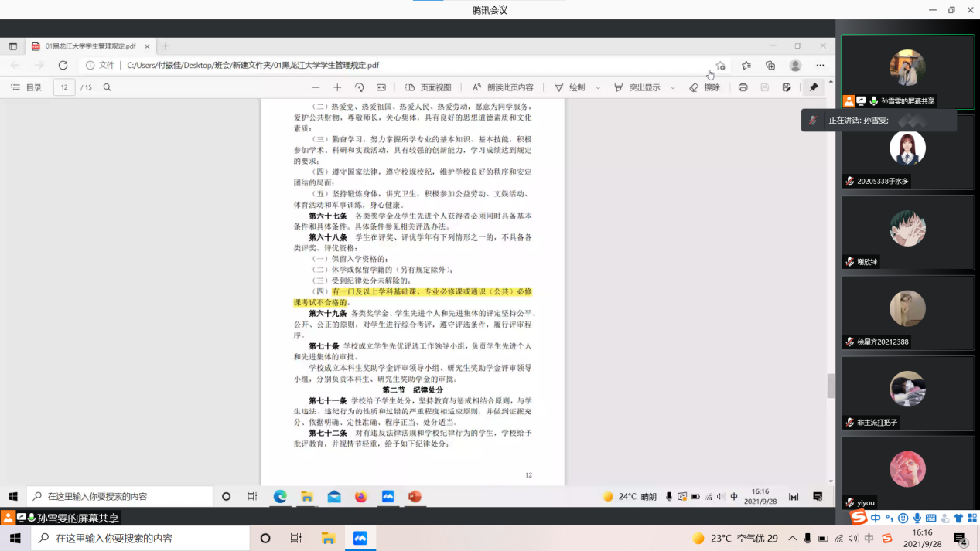Screen dimensions: 980x551
Task: Click the local taskbar search box
Action: tap(141, 538)
